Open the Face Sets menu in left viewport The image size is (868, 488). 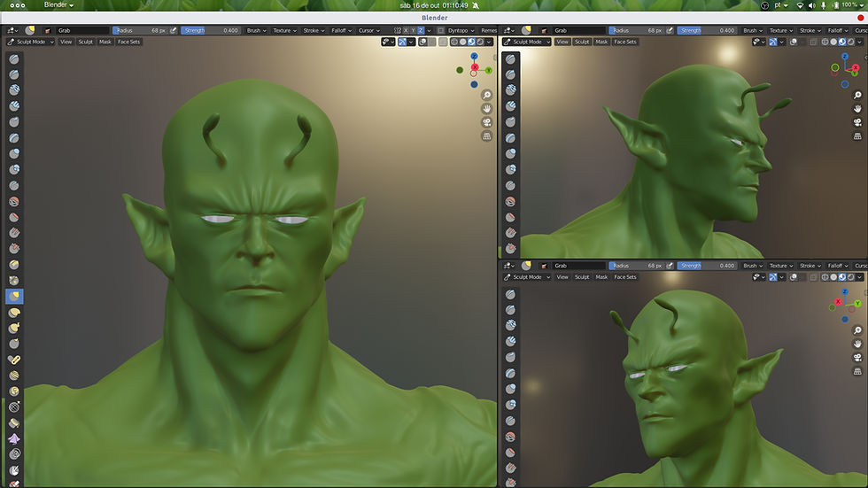click(x=129, y=42)
